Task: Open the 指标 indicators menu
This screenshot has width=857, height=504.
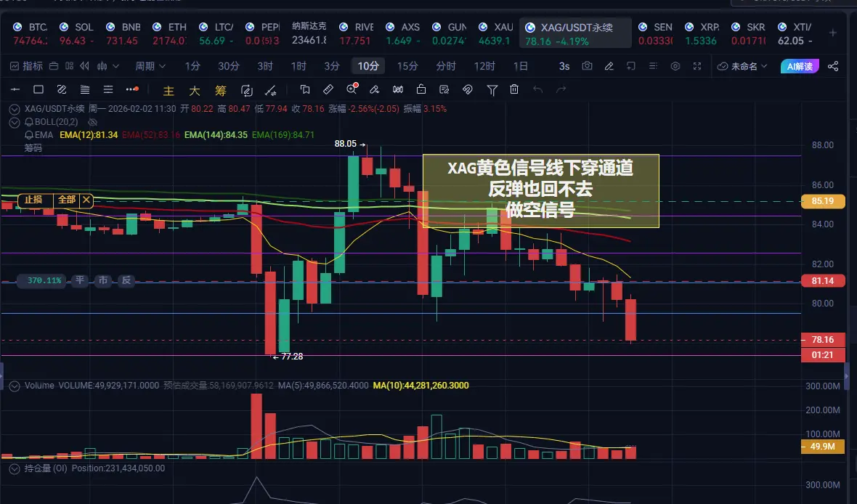Action: click(26, 66)
